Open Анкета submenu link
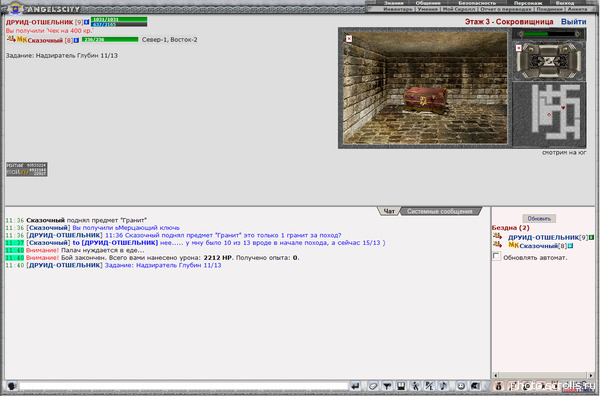The width and height of the screenshot is (600, 396). (x=577, y=9)
